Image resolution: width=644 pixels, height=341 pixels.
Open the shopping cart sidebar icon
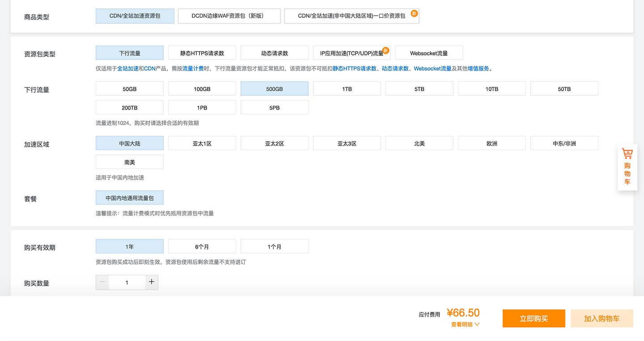pyautogui.click(x=627, y=167)
